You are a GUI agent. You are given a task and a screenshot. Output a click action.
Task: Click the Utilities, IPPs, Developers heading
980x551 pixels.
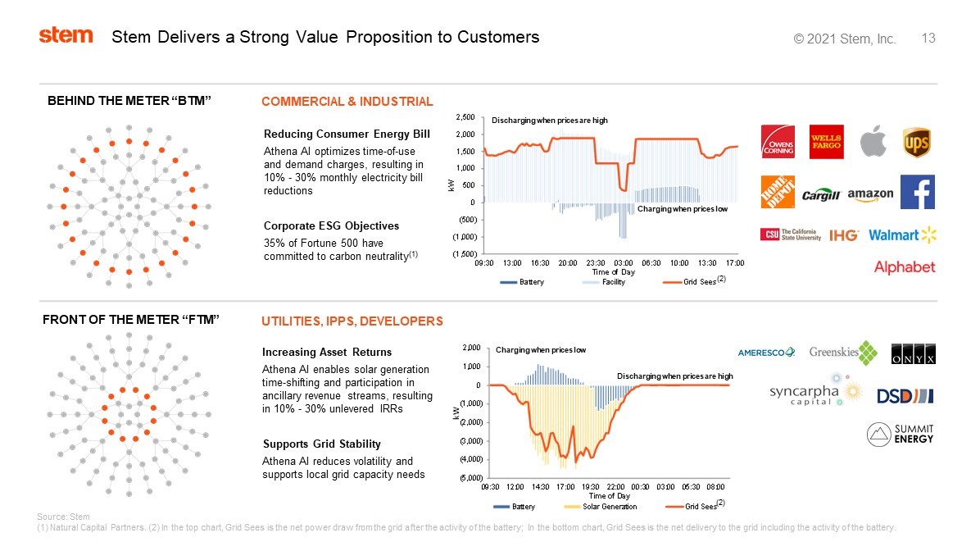click(x=352, y=321)
